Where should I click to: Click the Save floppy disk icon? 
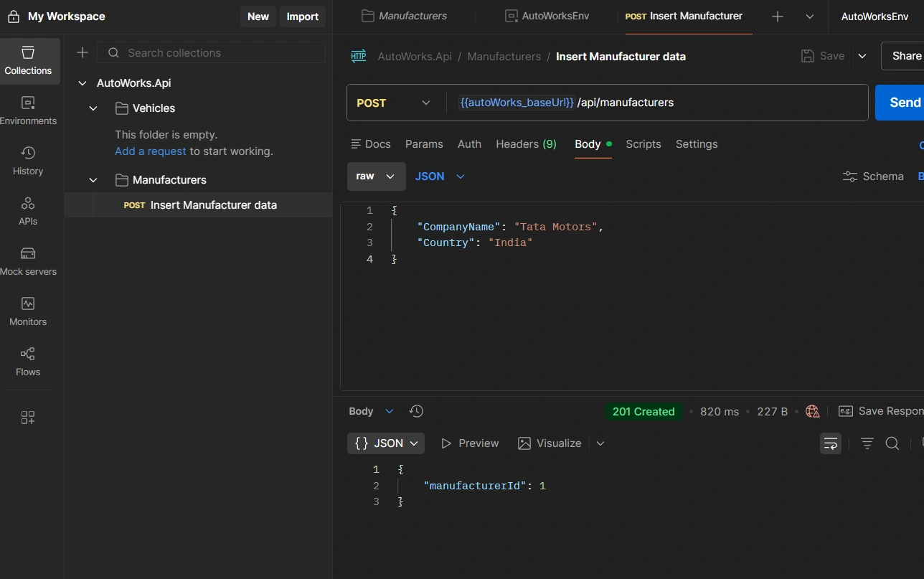[x=808, y=56]
